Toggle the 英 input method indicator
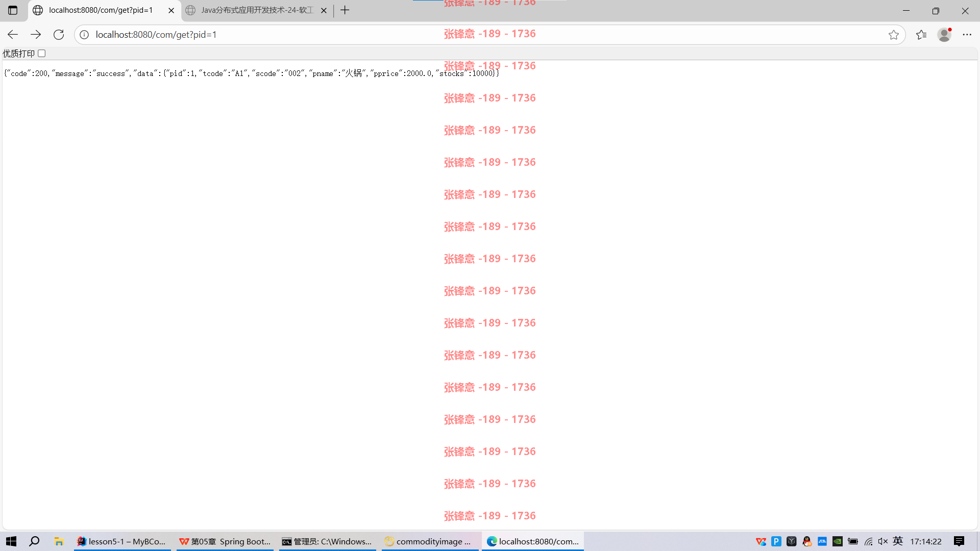980x551 pixels. point(898,541)
